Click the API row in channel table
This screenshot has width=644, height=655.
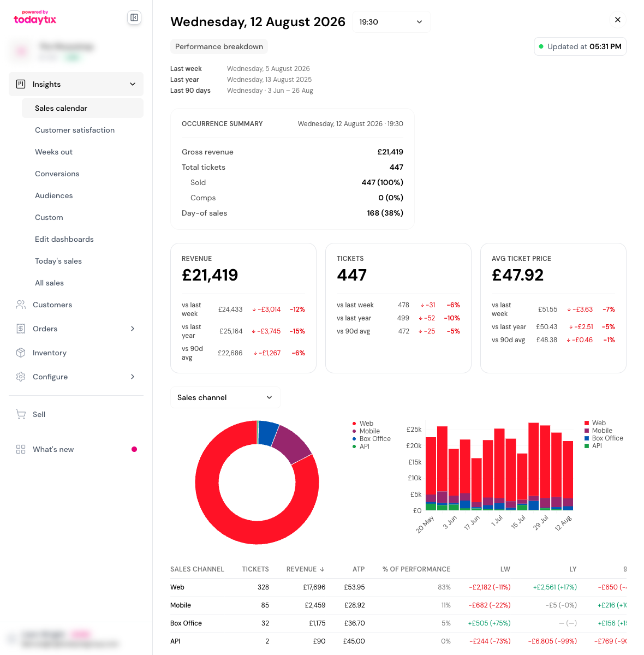click(x=398, y=641)
